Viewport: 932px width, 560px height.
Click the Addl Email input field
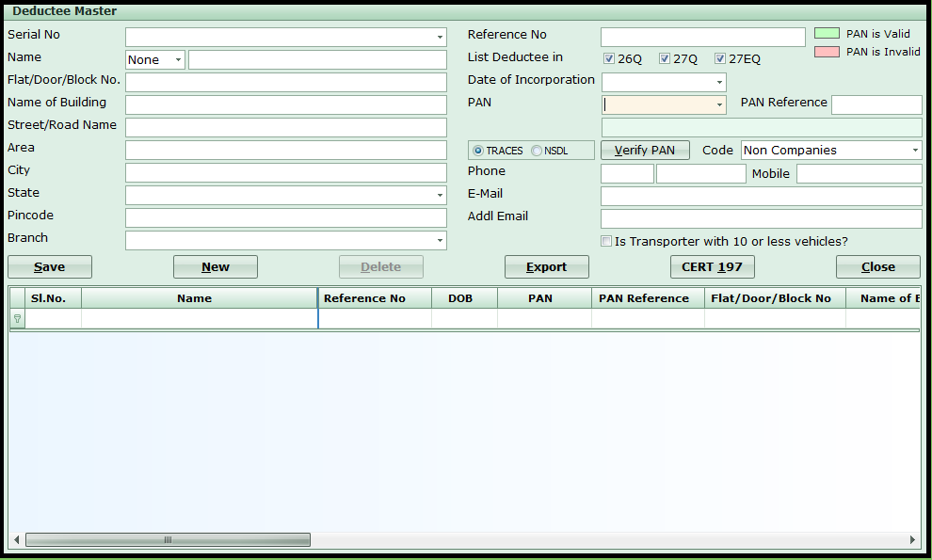click(x=762, y=218)
